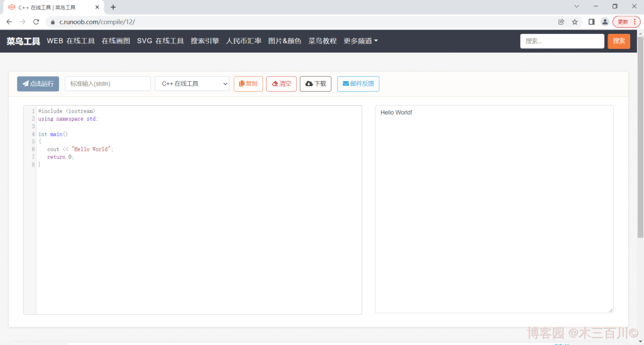Screen dimensions: 644x345
Task: Click the share page icon in address bar
Action: (561, 21)
